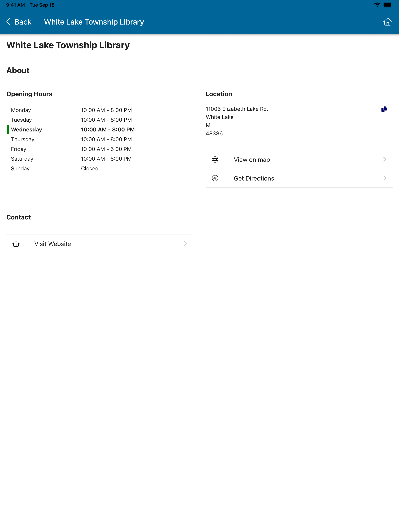Select the Friday row label

coord(19,149)
